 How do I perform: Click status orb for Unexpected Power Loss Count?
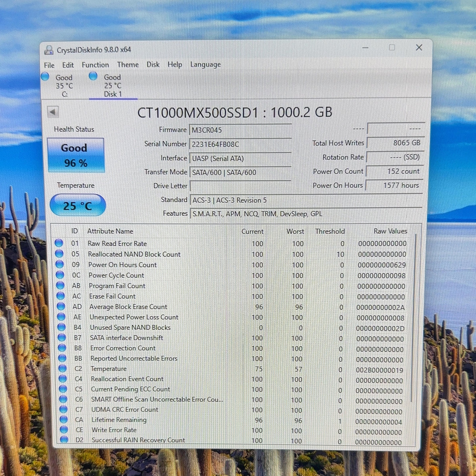(x=61, y=317)
